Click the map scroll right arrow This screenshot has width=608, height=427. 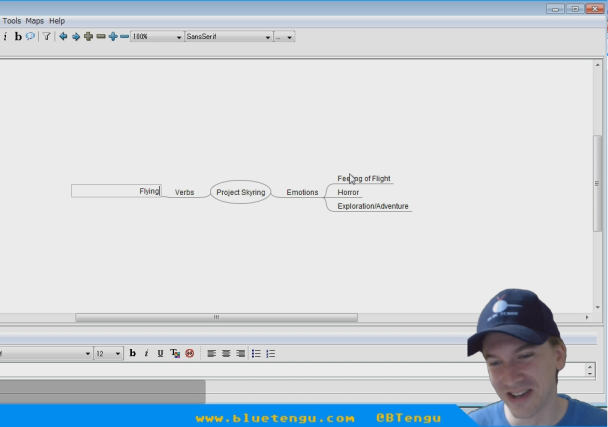[x=587, y=317]
